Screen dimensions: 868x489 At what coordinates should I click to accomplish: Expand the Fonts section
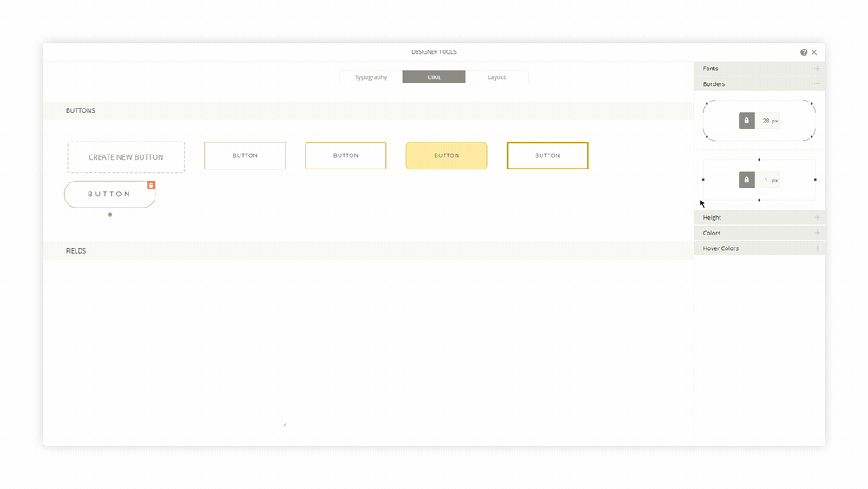[816, 69]
